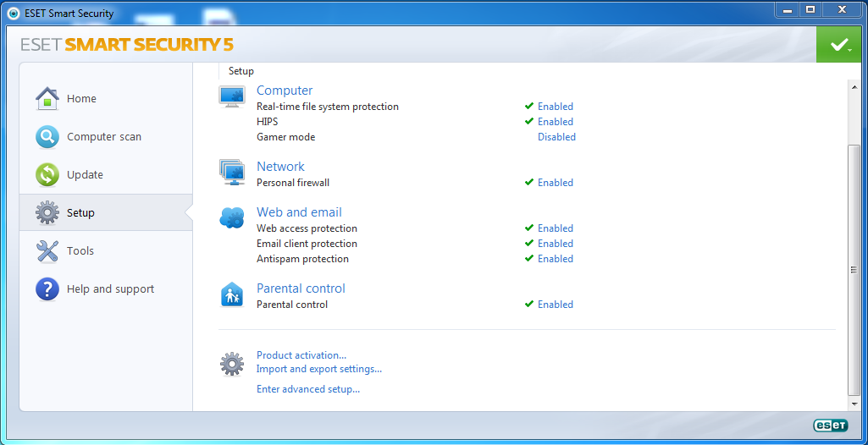The width and height of the screenshot is (868, 445).
Task: Click the vertical scrollbar thumb
Action: click(853, 270)
